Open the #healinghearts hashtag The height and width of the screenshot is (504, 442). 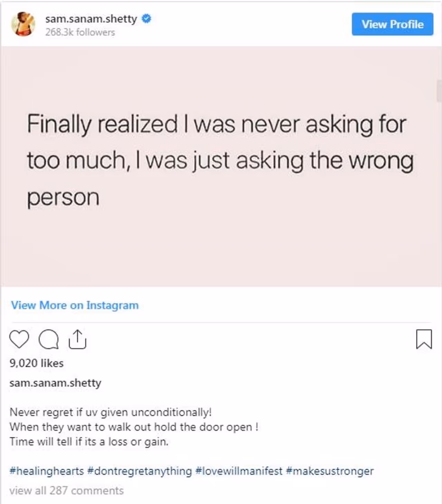[x=47, y=471]
